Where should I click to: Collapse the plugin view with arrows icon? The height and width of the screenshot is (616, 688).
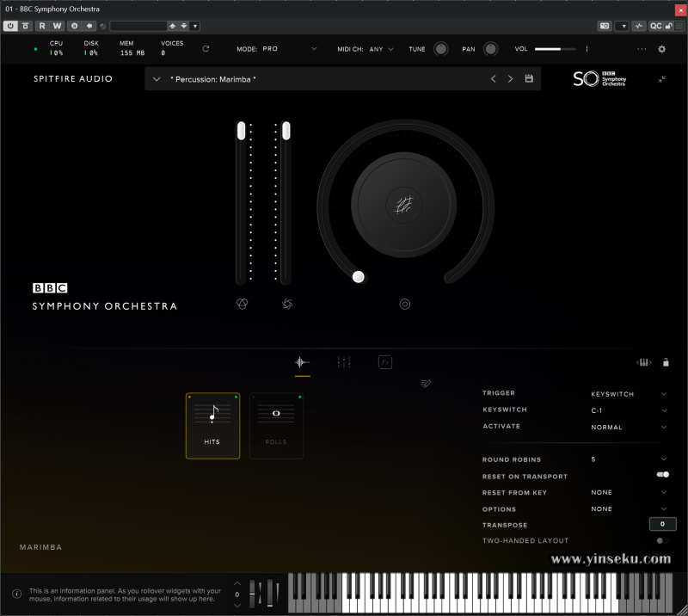coord(661,79)
